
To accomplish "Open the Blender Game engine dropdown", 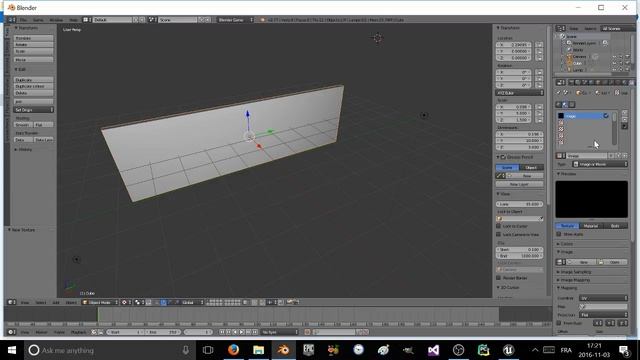I will (x=235, y=20).
